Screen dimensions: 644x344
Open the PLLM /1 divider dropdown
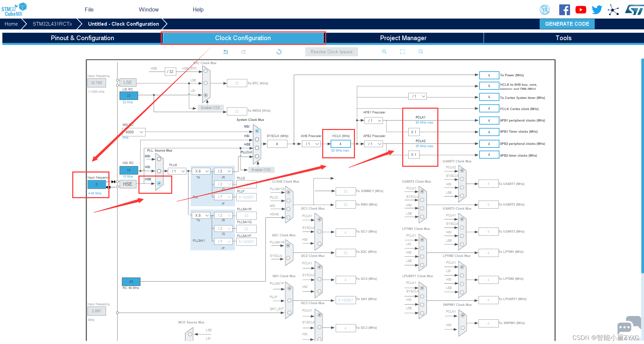click(177, 171)
